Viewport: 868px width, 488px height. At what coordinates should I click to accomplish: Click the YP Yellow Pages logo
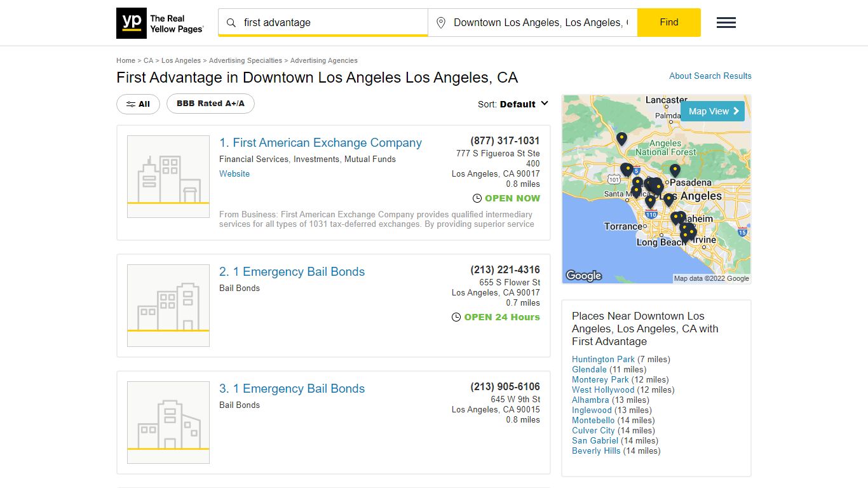160,23
